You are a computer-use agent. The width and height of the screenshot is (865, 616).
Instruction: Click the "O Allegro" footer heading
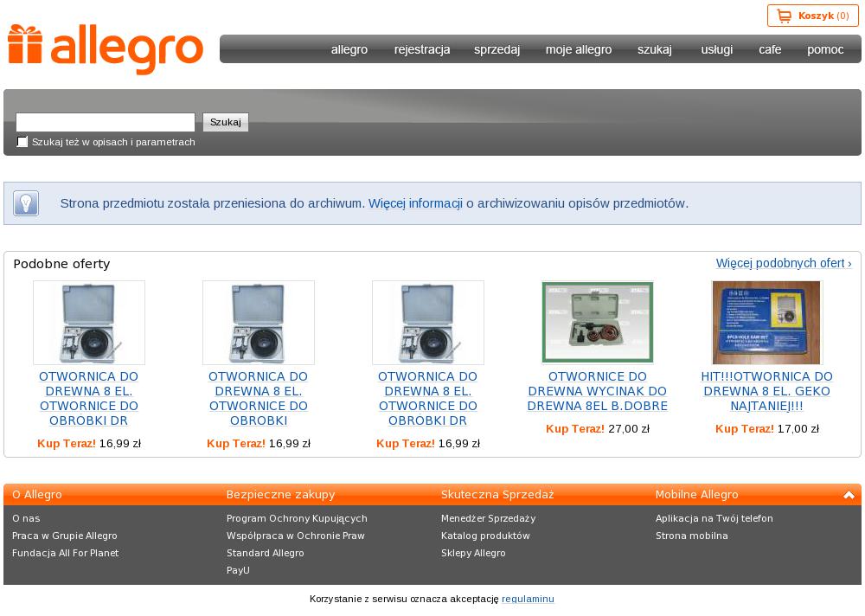pos(37,495)
